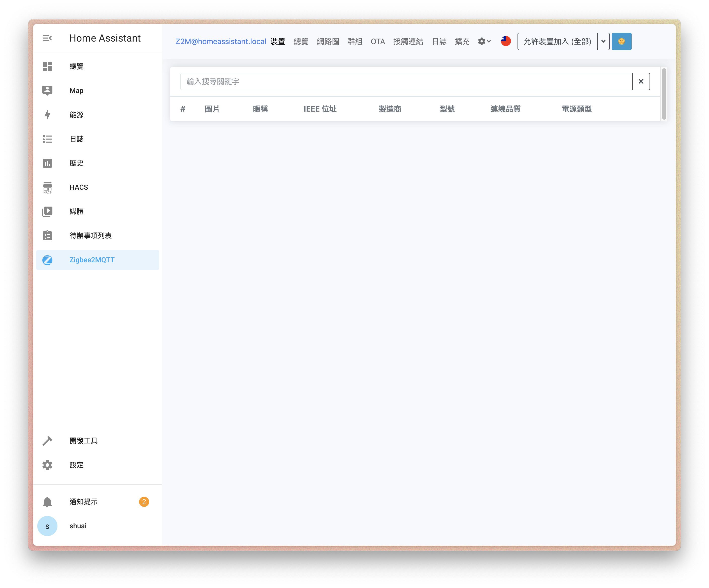
Task: Sort by the 型號 column header
Action: (447, 109)
